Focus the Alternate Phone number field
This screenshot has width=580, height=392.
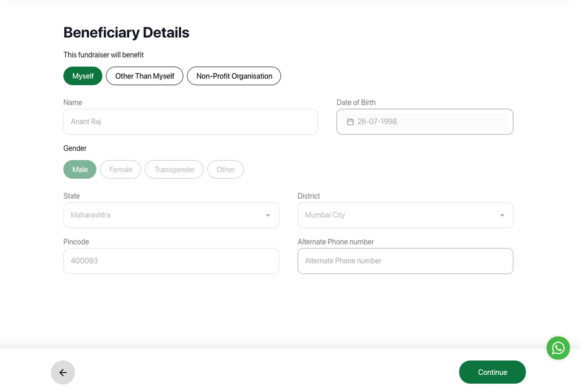(x=405, y=261)
